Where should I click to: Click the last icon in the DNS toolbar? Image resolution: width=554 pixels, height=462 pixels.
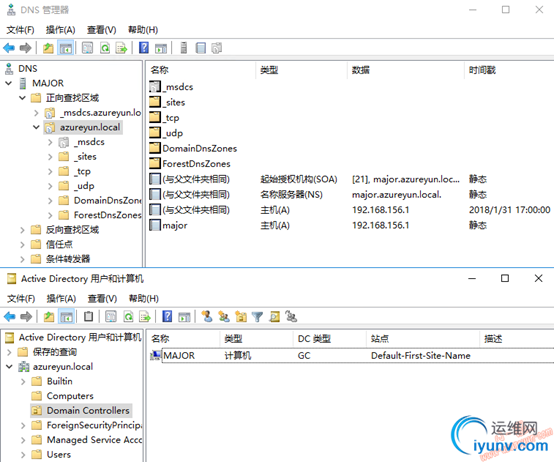coord(217,48)
